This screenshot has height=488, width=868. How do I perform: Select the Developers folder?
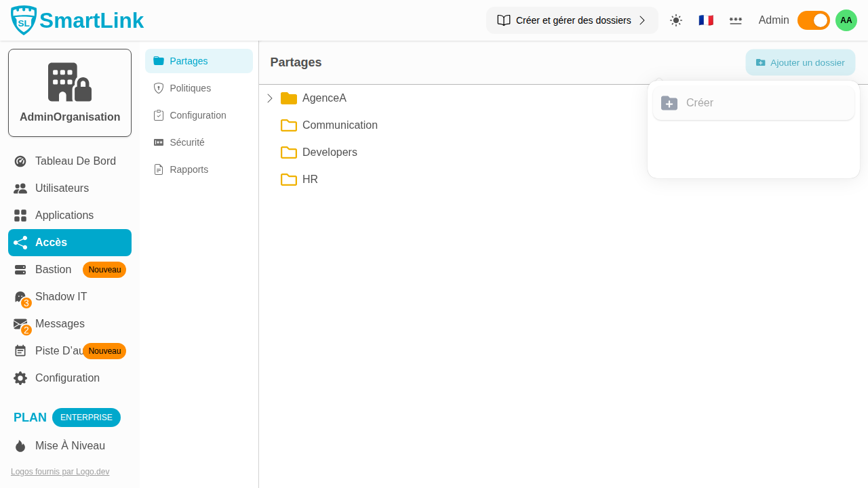click(x=330, y=152)
